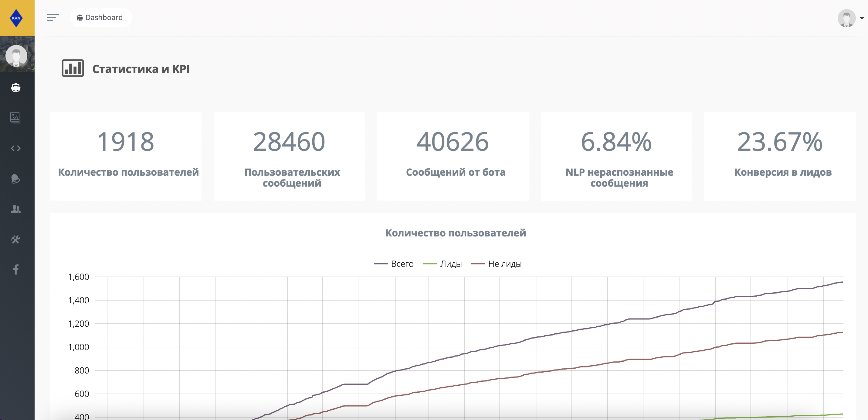Viewport: 868px width, 420px height.
Task: Open the code brackets sidebar icon
Action: click(16, 148)
